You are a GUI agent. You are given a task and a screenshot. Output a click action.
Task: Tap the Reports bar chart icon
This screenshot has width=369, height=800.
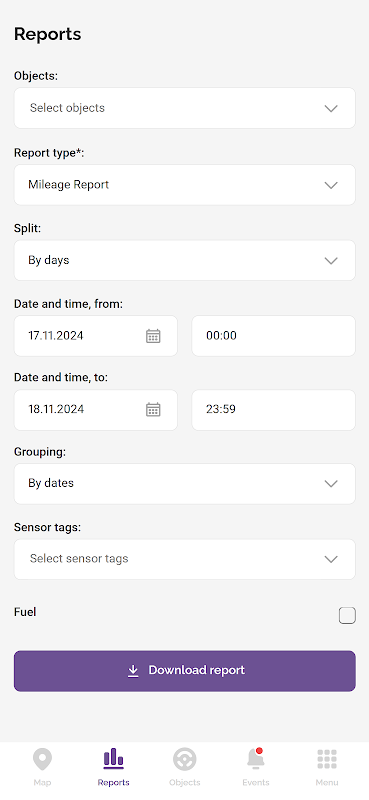pos(113,759)
